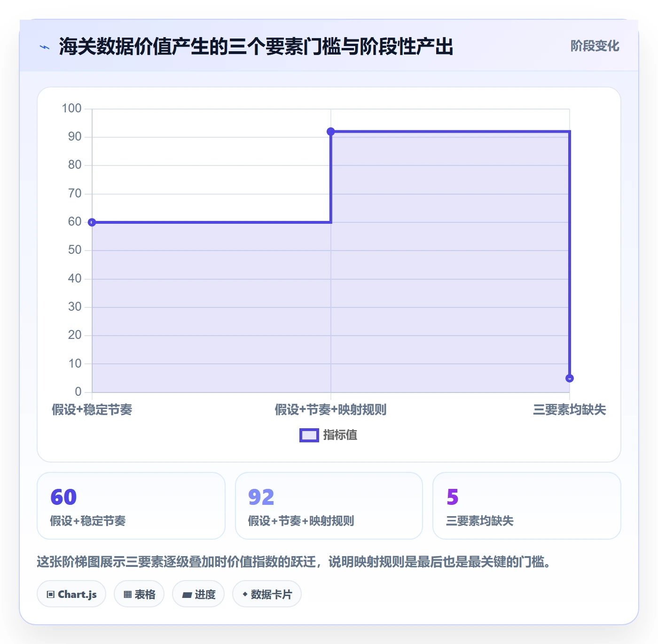The height and width of the screenshot is (644, 658).
Task: Click the y-axis tick label 0
Action: coord(78,392)
